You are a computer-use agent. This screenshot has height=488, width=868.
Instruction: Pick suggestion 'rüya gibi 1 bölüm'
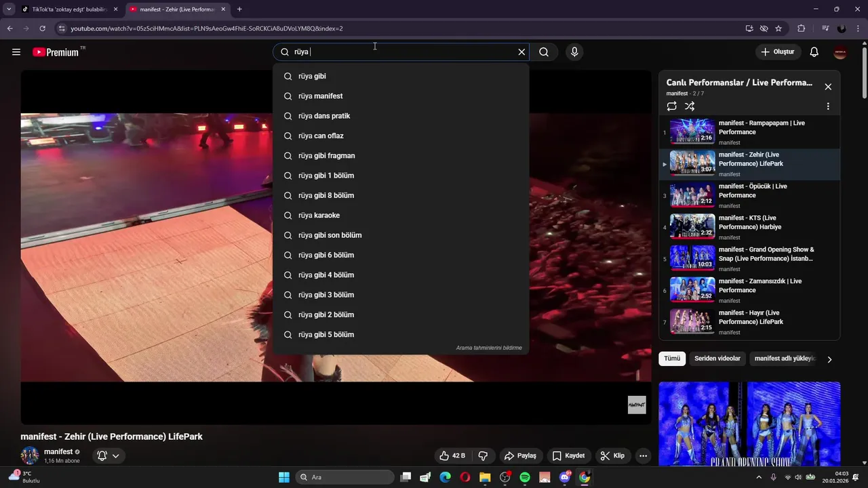point(401,176)
